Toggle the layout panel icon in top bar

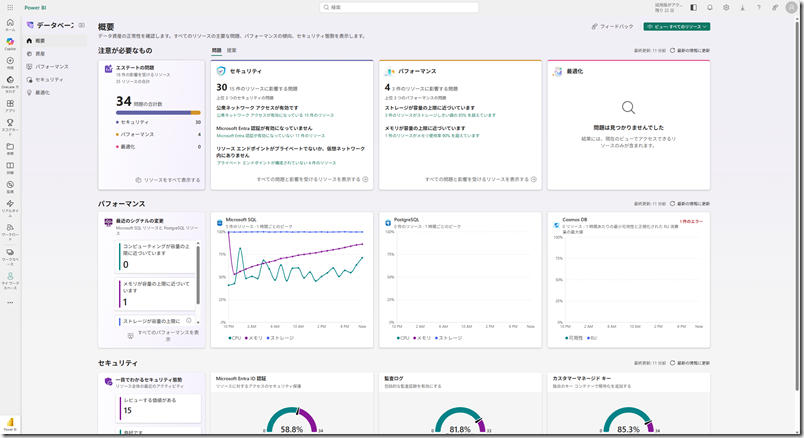(693, 8)
